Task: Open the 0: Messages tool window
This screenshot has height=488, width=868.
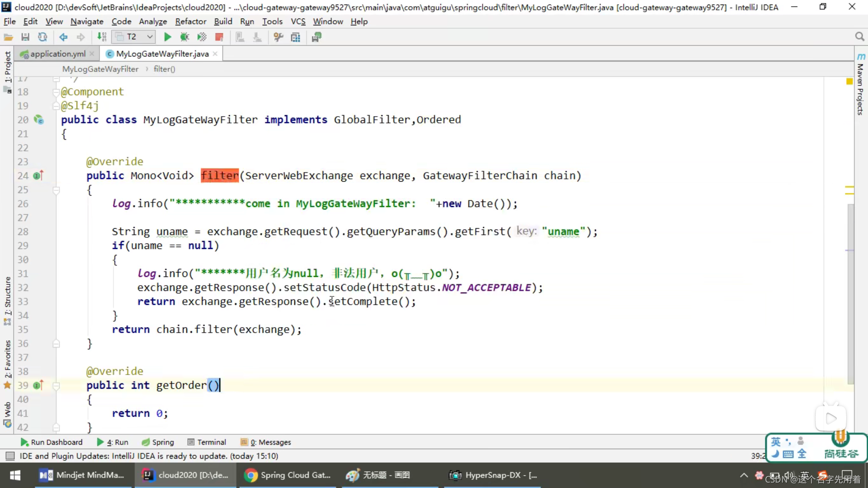Action: pyautogui.click(x=266, y=442)
